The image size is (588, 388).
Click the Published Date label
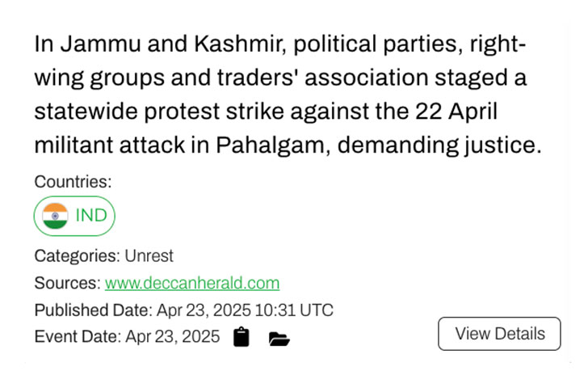tap(92, 310)
